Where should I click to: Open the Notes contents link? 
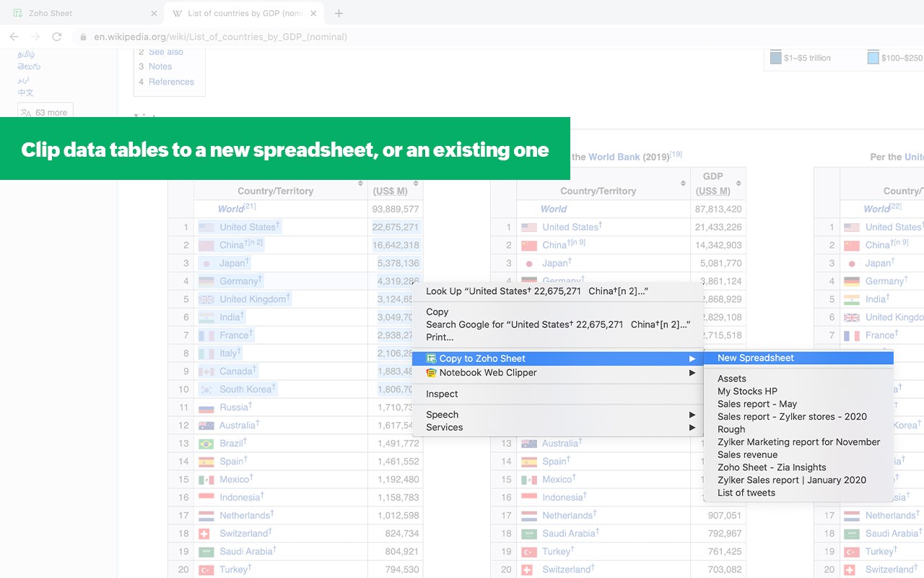click(160, 66)
